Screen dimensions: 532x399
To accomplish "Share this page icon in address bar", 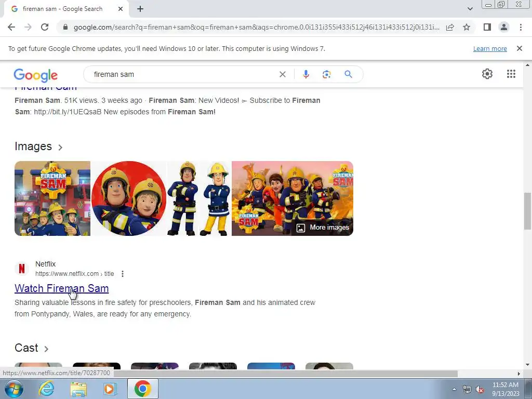I will point(450,27).
